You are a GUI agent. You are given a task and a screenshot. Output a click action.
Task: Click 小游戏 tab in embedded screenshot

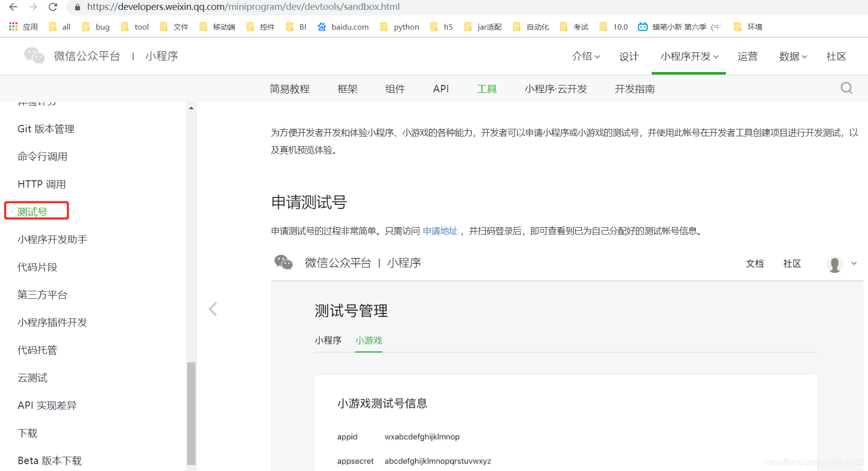click(x=369, y=340)
